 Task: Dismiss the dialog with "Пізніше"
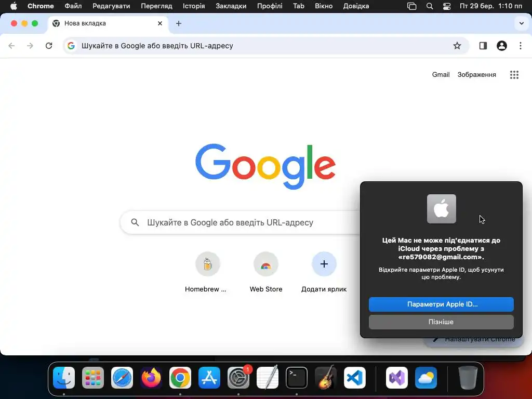[x=441, y=322]
